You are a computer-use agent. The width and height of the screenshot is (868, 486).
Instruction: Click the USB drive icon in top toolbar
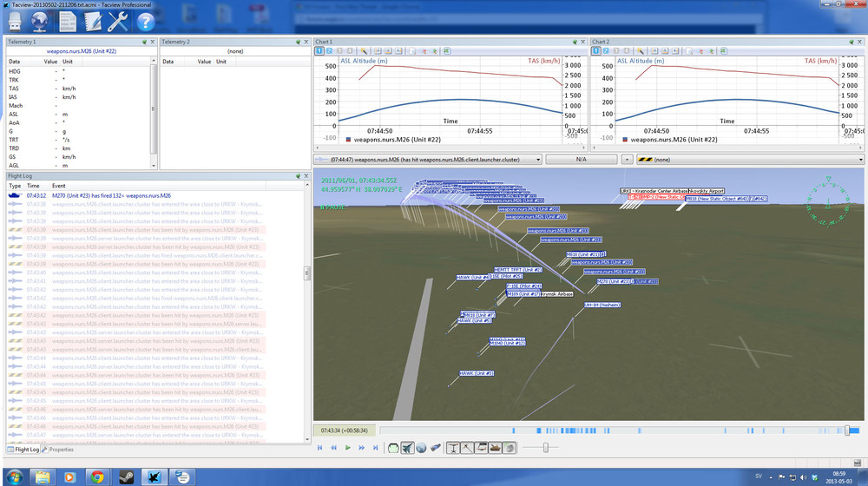pyautogui.click(x=16, y=23)
